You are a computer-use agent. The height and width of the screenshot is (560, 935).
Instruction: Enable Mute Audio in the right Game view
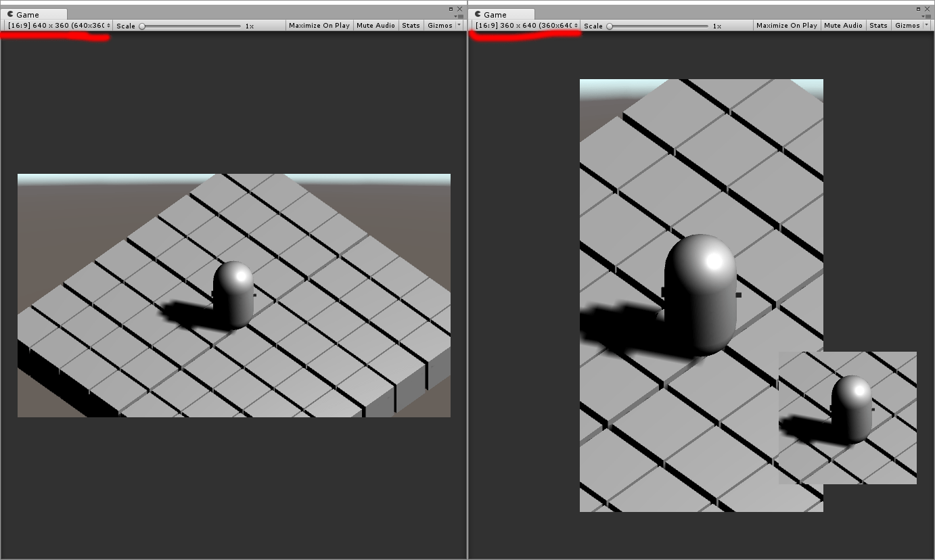coord(843,25)
